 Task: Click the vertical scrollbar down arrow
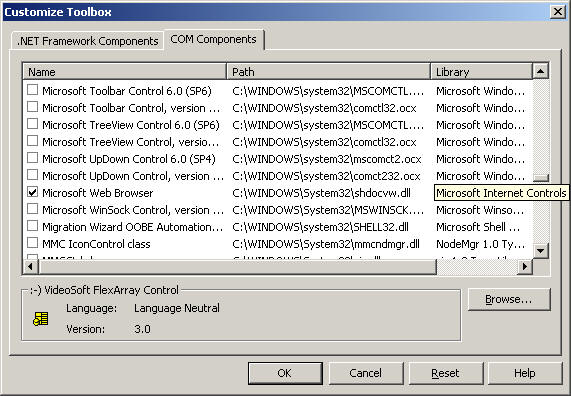540,251
